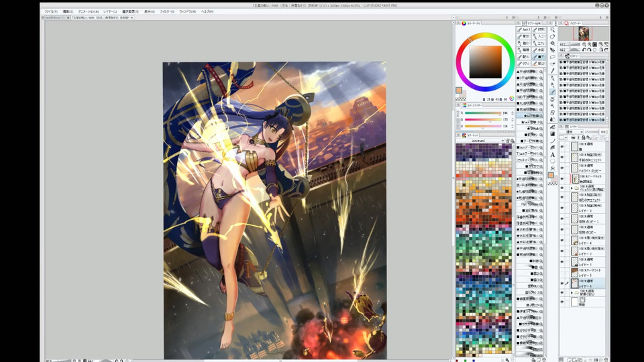Select the Balloon tool
Image resolution: width=644 pixels, height=362 pixels.
click(553, 162)
